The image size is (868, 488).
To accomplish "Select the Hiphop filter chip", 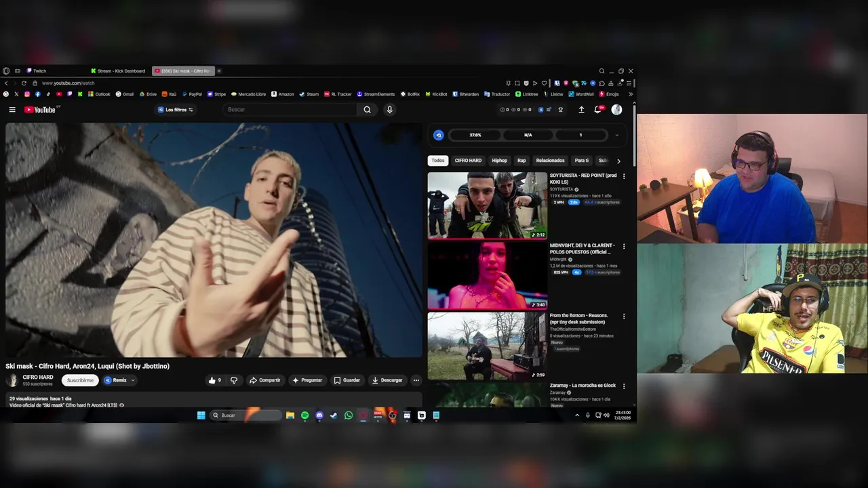I will click(x=500, y=161).
